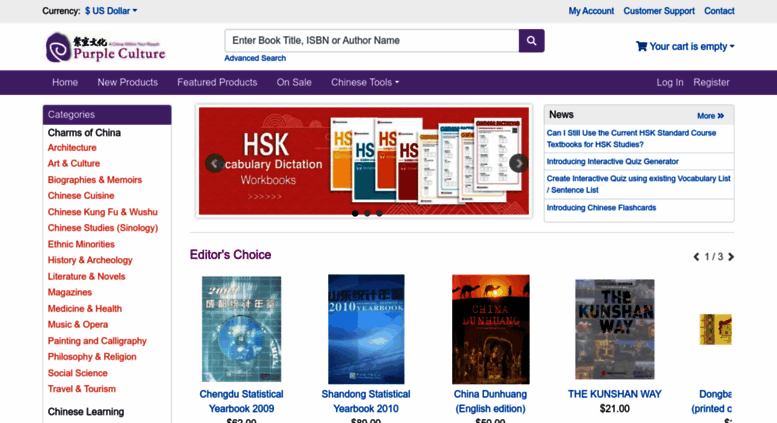The width and height of the screenshot is (777, 423).
Task: Open Painting and Calligraphy category
Action: 97,341
